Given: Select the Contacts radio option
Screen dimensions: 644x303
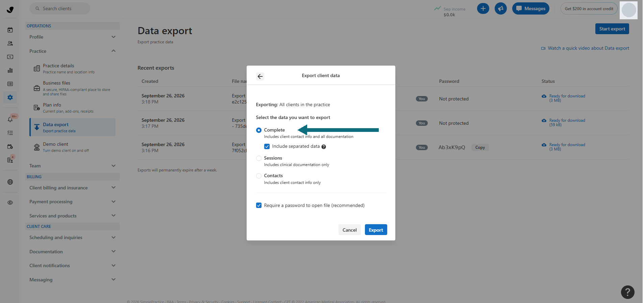Looking at the screenshot, I should 259,176.
